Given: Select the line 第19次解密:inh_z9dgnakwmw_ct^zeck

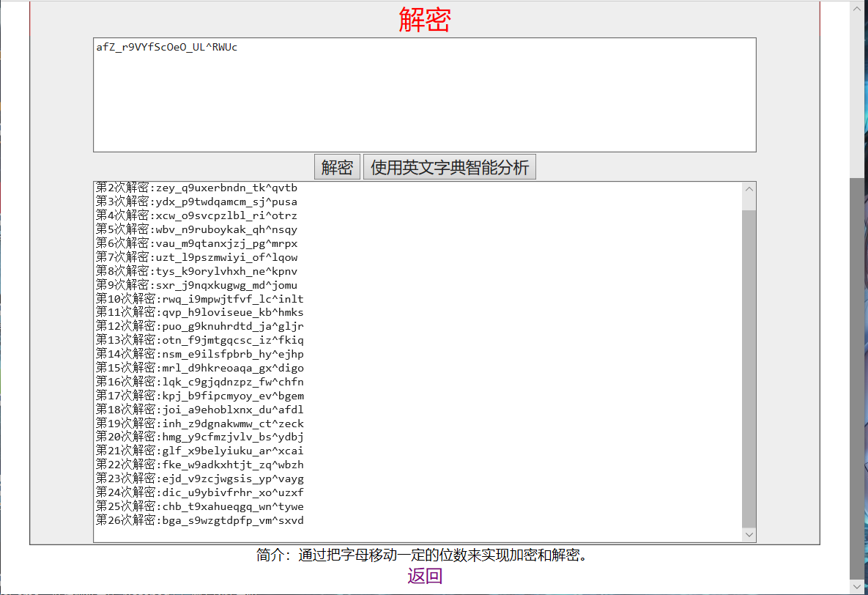Looking at the screenshot, I should click(x=200, y=424).
